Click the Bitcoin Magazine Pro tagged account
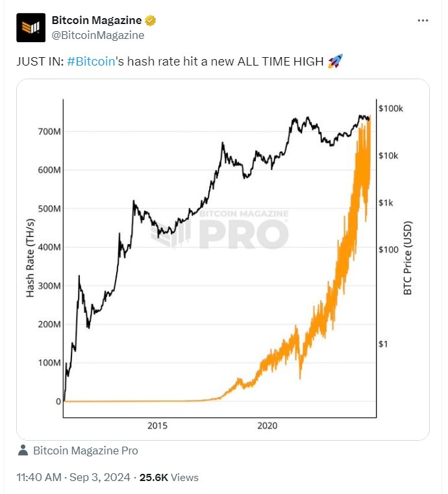Viewport: 448px width, 494px height. pos(85,451)
